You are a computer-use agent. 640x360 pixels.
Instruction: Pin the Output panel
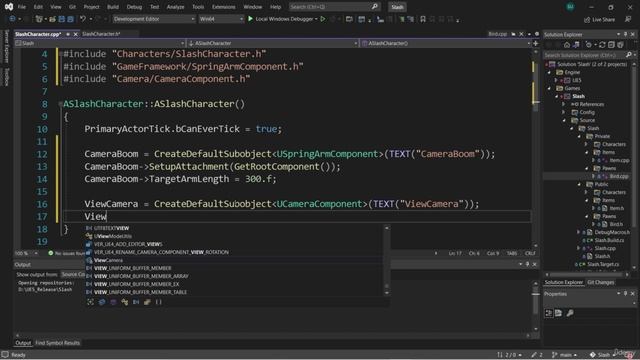527,264
